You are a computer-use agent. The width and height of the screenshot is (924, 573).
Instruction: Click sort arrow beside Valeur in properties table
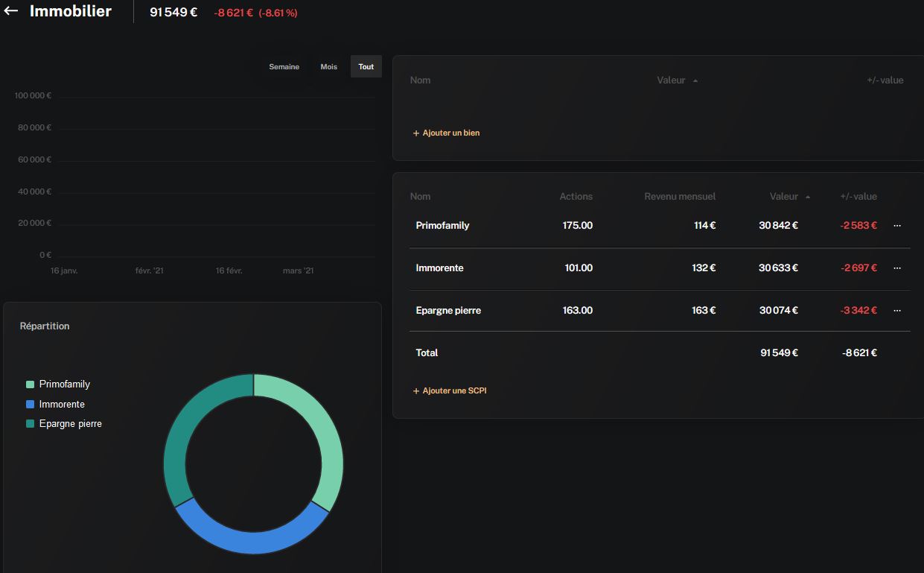[x=695, y=80]
